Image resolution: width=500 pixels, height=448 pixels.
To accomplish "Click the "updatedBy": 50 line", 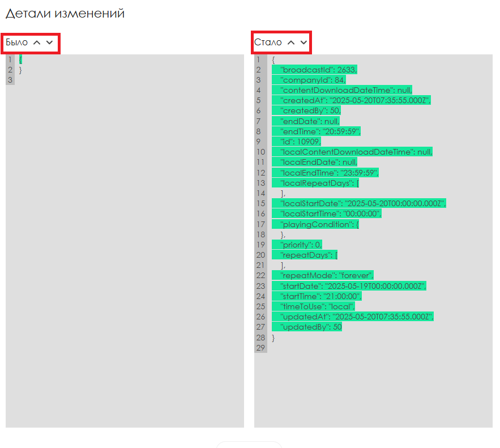I will pyautogui.click(x=311, y=327).
